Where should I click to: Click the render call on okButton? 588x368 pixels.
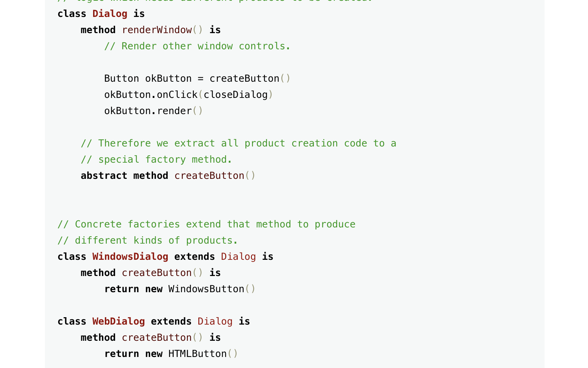174,111
